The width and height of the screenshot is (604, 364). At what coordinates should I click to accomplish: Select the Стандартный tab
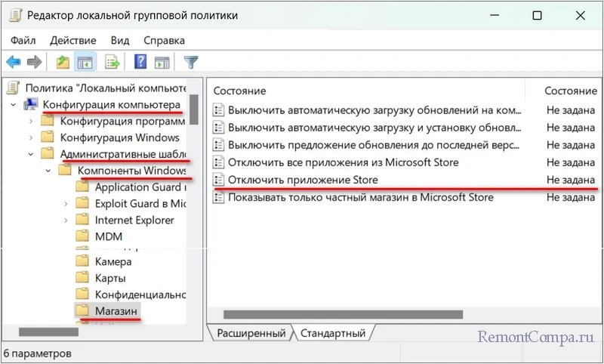click(333, 333)
